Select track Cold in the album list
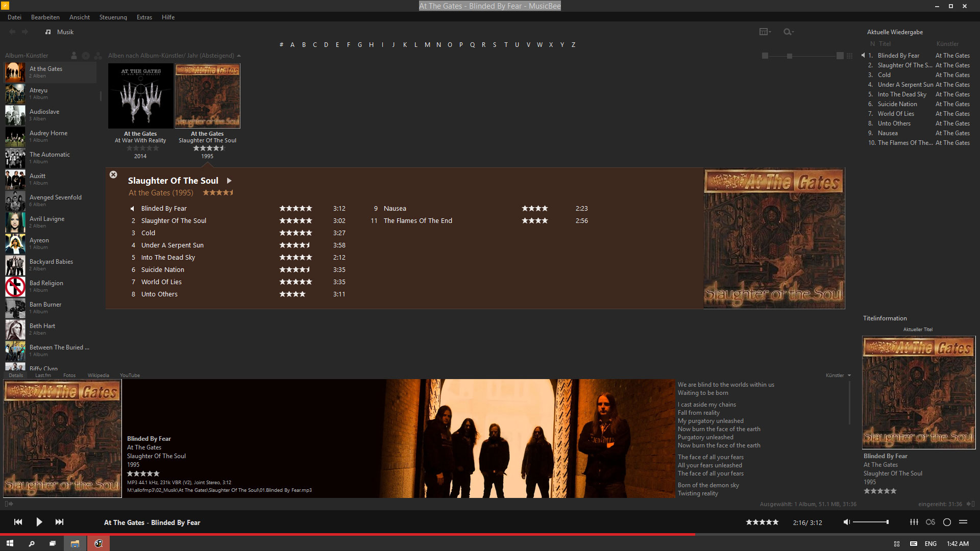Image resolution: width=980 pixels, height=551 pixels. [x=148, y=233]
